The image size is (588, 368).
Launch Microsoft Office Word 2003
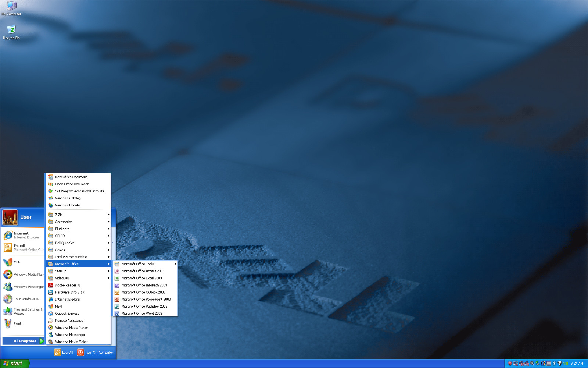pos(145,314)
